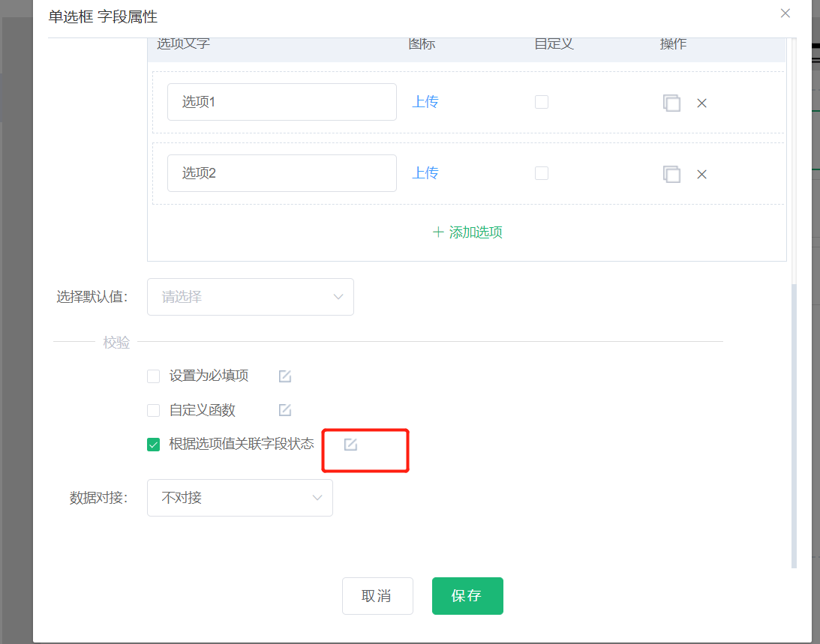This screenshot has height=644, width=820.
Task: Copy the 选项2 row
Action: [x=672, y=174]
